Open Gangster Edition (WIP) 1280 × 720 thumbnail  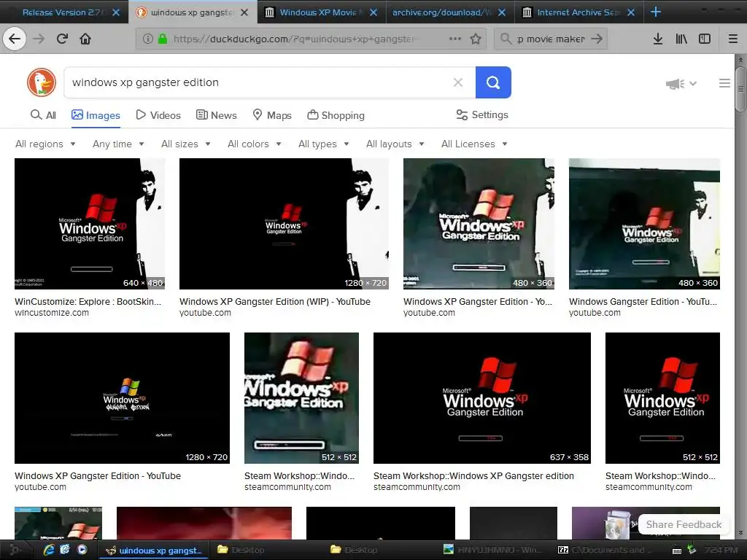click(284, 224)
